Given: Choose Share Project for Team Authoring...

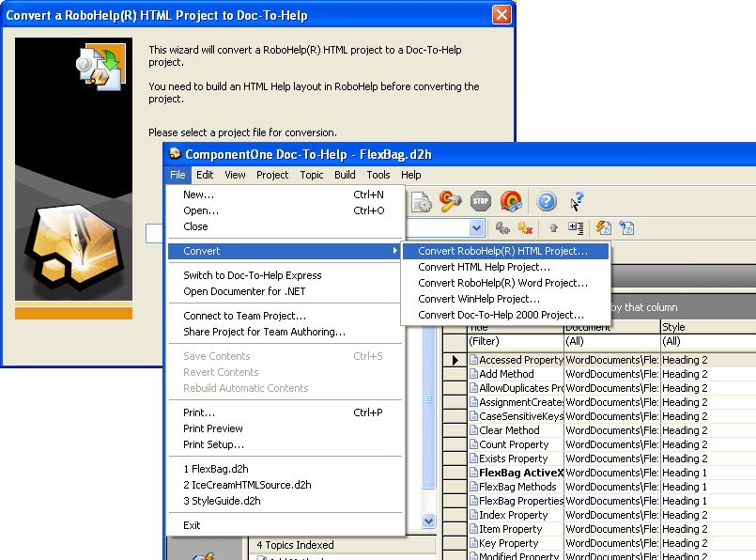Looking at the screenshot, I should [285, 332].
